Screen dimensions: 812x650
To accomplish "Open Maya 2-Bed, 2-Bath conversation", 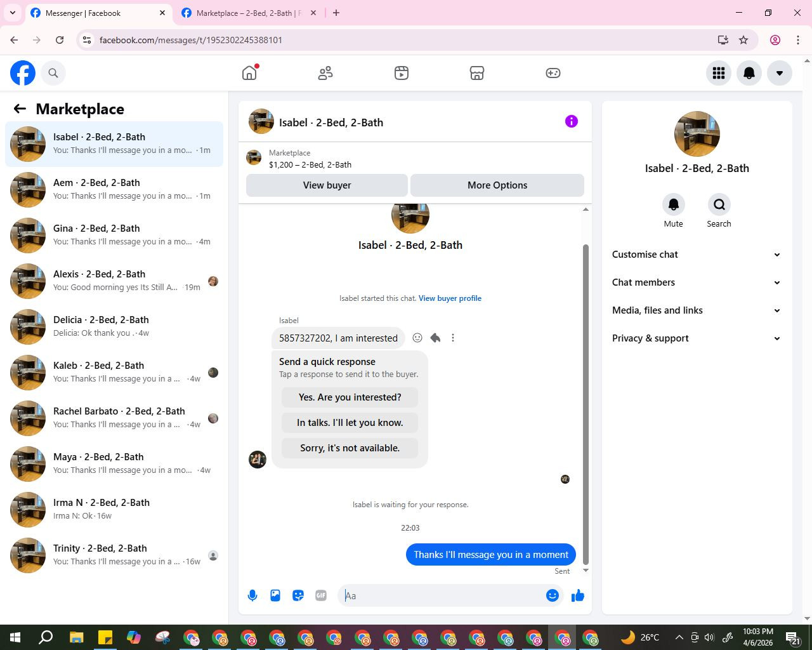I will pos(114,464).
